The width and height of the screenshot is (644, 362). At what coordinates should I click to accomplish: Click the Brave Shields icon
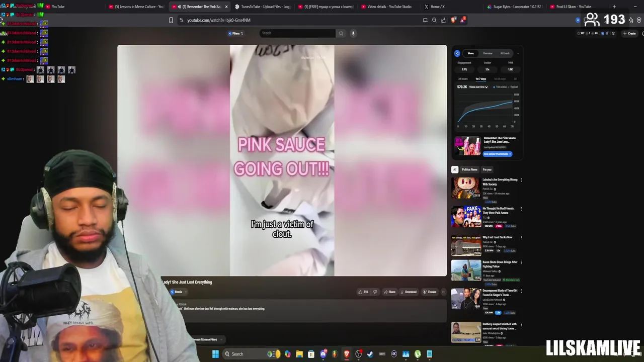point(454,20)
